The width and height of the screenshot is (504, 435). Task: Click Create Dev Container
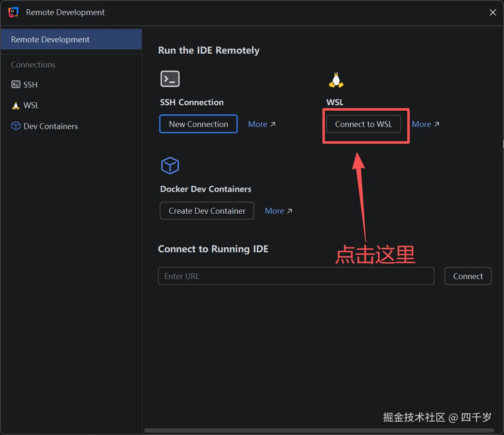[x=207, y=210]
